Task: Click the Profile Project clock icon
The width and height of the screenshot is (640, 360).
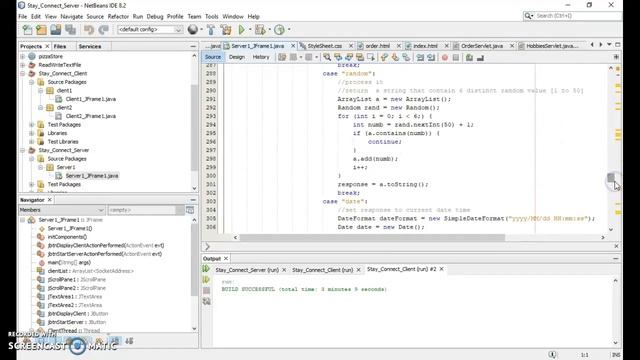Action: (x=279, y=29)
